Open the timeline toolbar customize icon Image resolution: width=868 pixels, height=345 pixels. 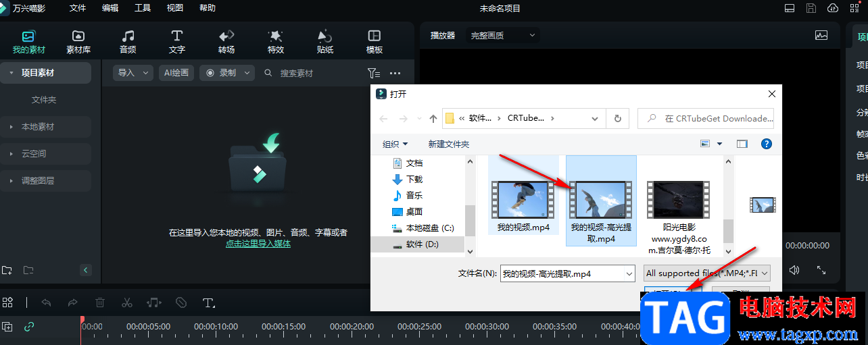[7, 302]
